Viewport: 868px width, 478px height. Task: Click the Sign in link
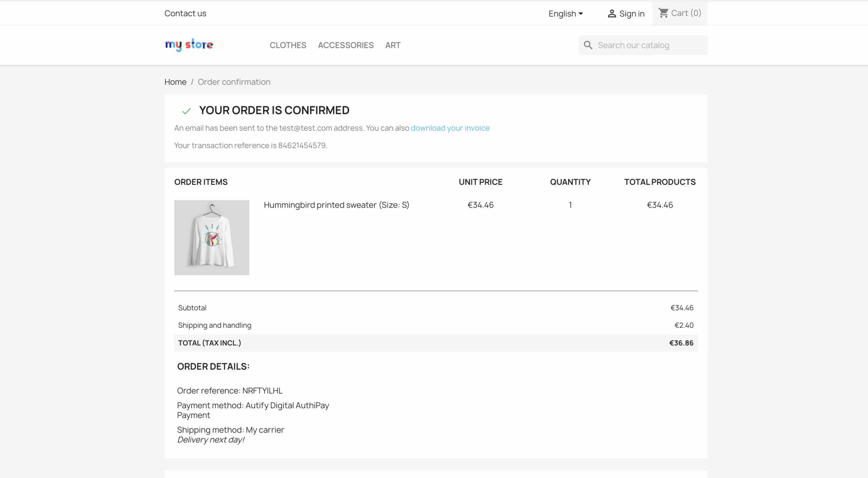click(x=631, y=14)
